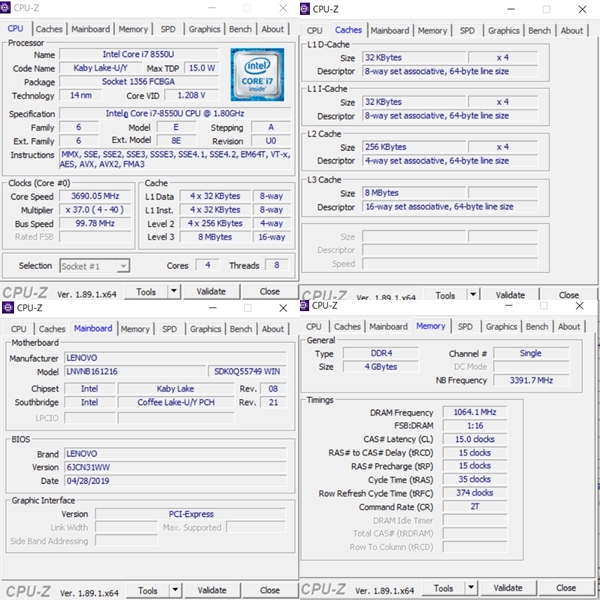
Task: Click Validate button in Caches window
Action: [510, 294]
